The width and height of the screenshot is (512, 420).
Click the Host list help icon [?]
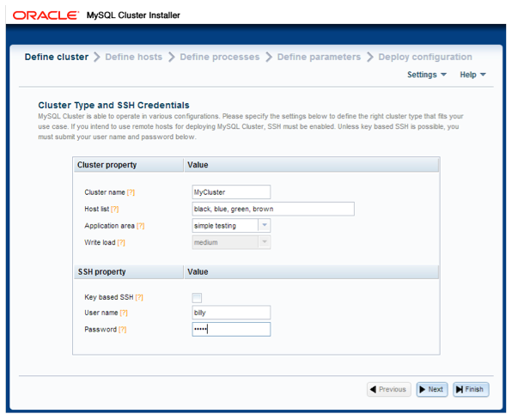click(x=114, y=209)
